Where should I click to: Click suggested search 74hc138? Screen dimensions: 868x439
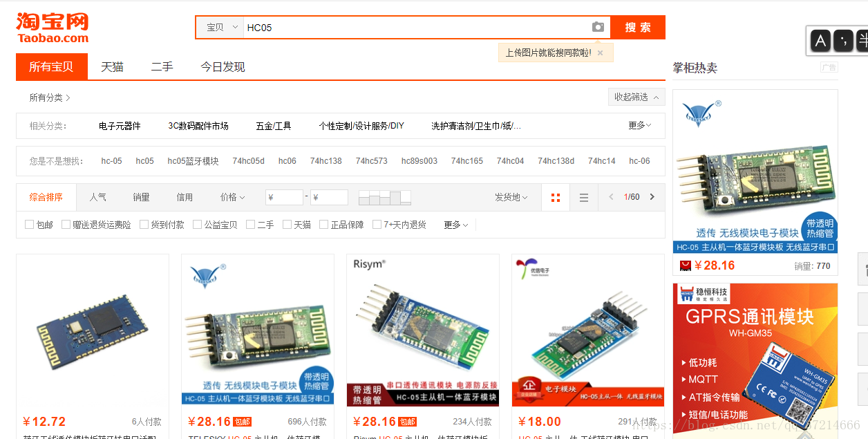(326, 161)
